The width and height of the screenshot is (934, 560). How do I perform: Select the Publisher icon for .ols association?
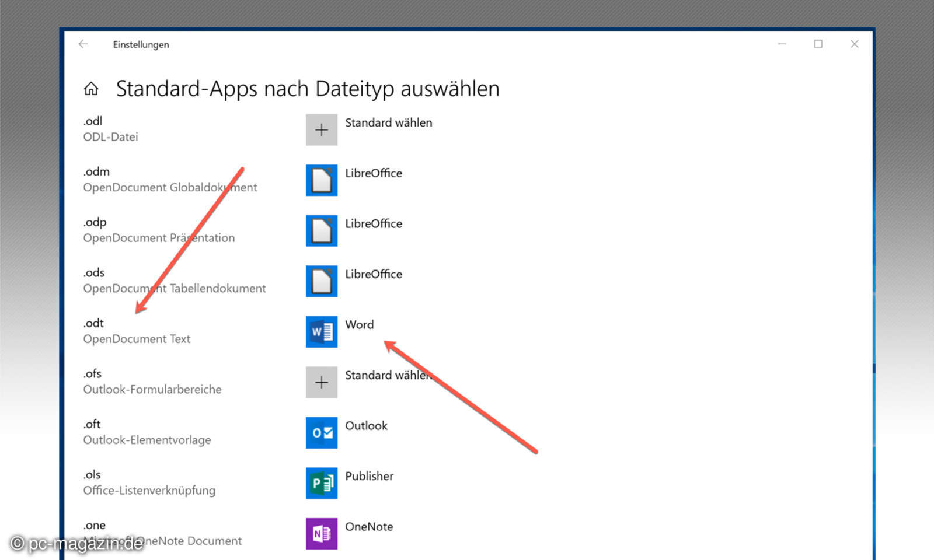[321, 484]
